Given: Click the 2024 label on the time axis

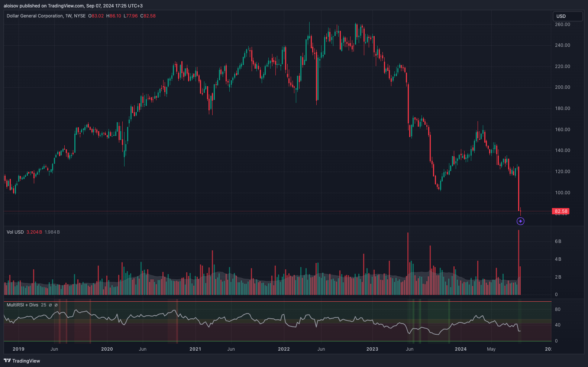Looking at the screenshot, I should click(461, 349).
